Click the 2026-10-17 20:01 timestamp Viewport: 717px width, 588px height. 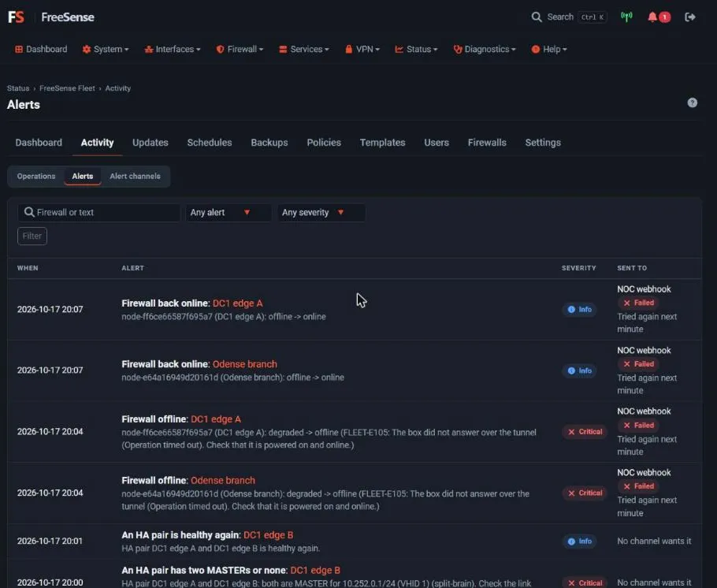(50, 541)
